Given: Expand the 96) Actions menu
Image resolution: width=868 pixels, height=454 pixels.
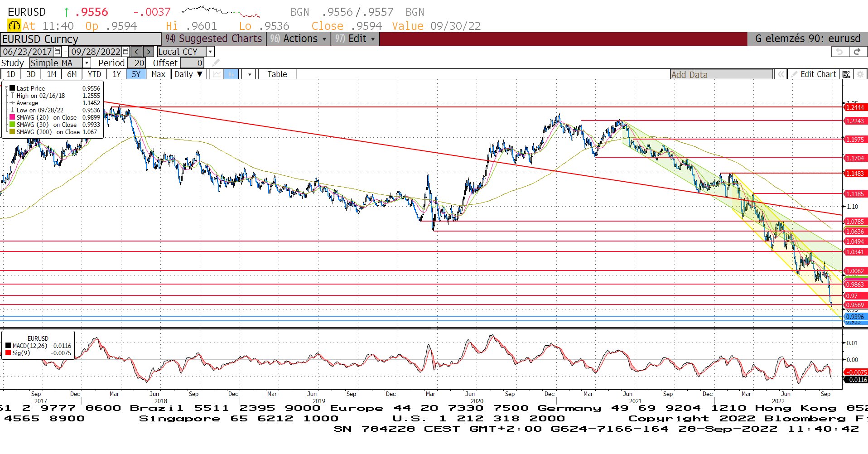Looking at the screenshot, I should (299, 39).
